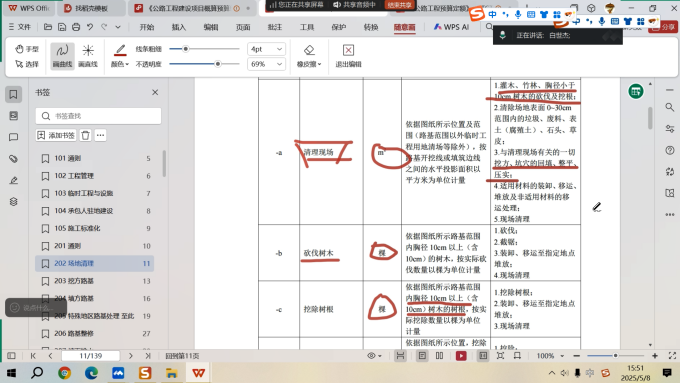The height and width of the screenshot is (383, 680).
Task: Open the WPS AI tab
Action: click(x=451, y=27)
